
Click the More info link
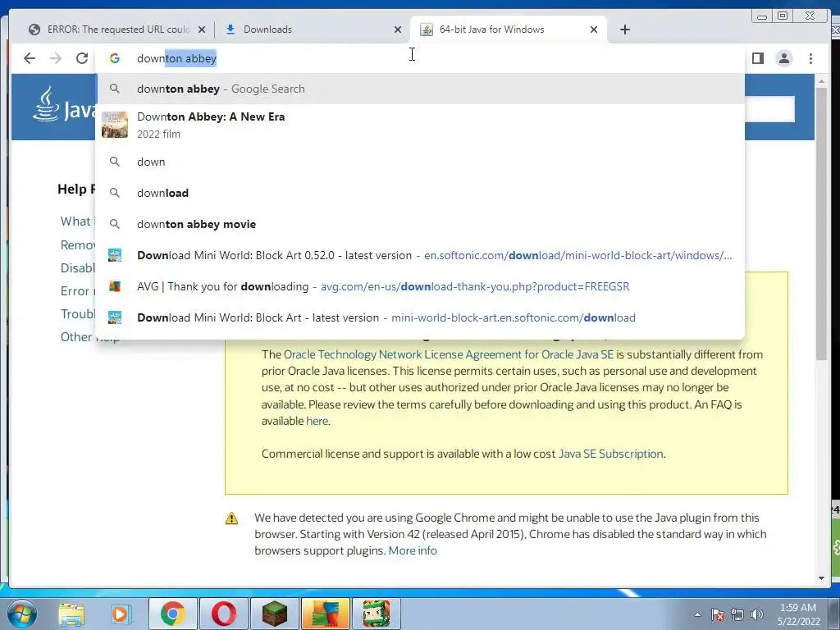[413, 550]
